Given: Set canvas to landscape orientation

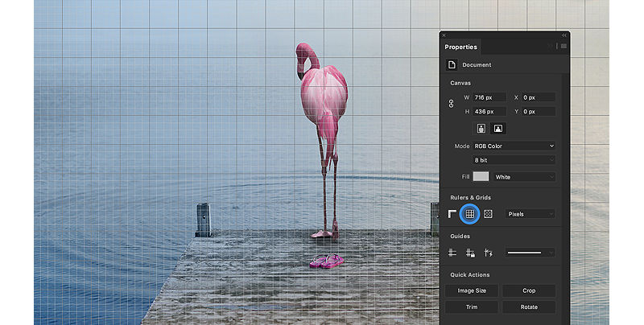Looking at the screenshot, I should (x=498, y=128).
